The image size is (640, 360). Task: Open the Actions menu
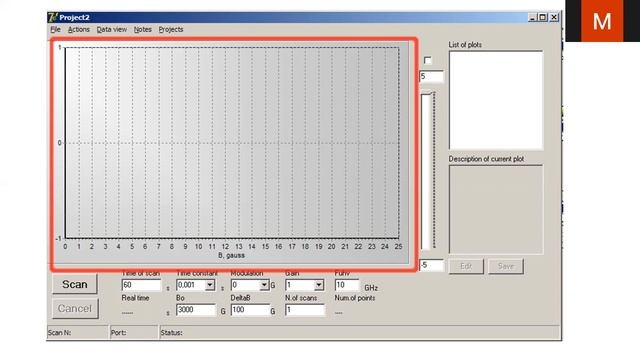78,29
